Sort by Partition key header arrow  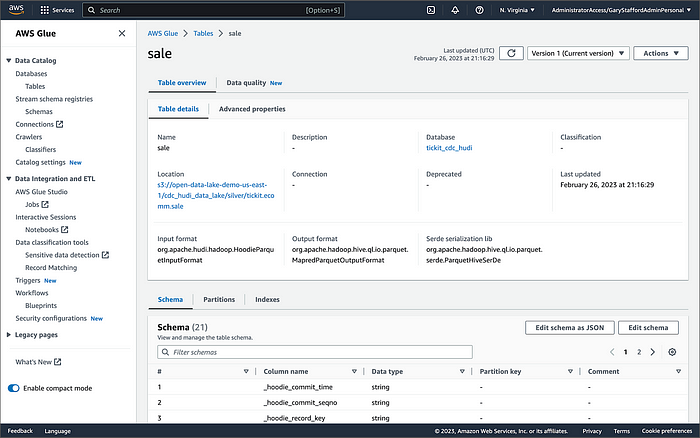click(x=570, y=371)
